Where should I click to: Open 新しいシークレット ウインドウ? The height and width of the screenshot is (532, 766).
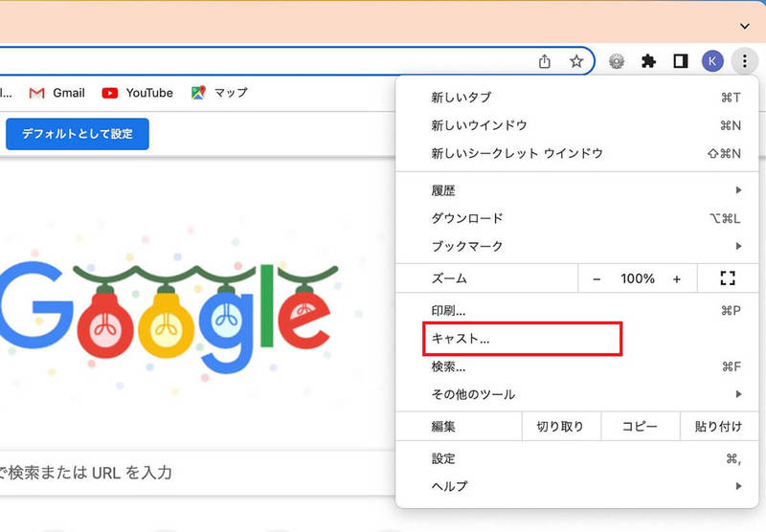click(577, 153)
